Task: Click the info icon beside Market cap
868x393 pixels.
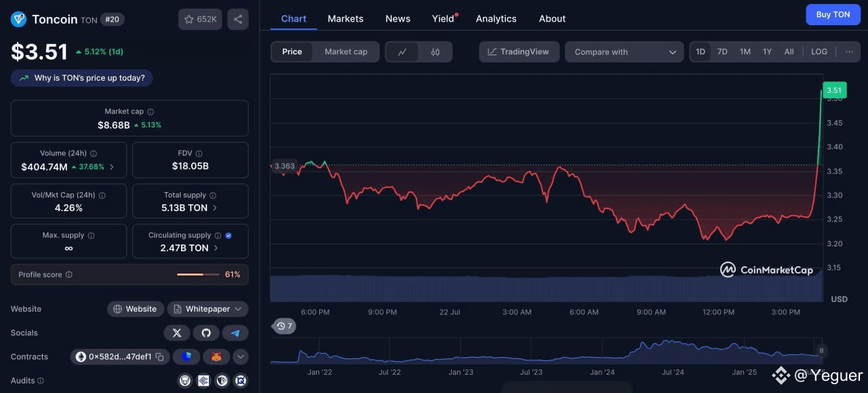Action: (151, 112)
